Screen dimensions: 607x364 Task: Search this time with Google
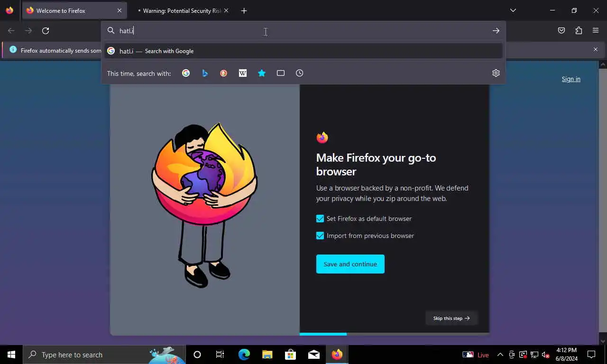point(186,73)
